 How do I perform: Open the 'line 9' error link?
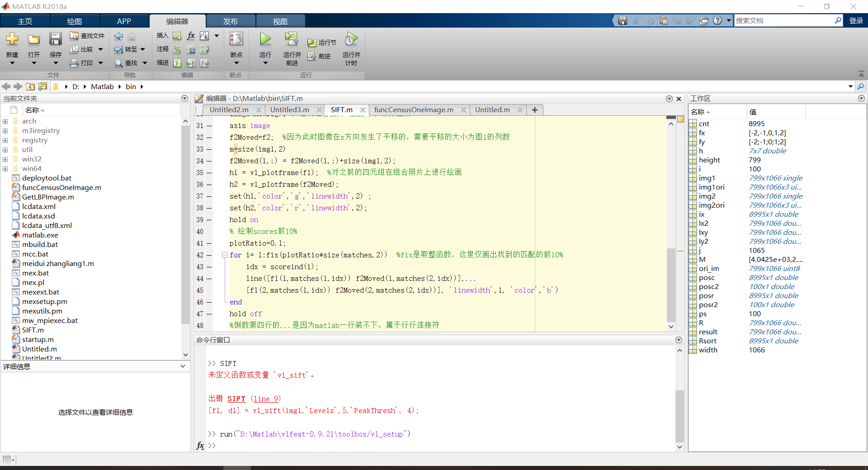266,399
